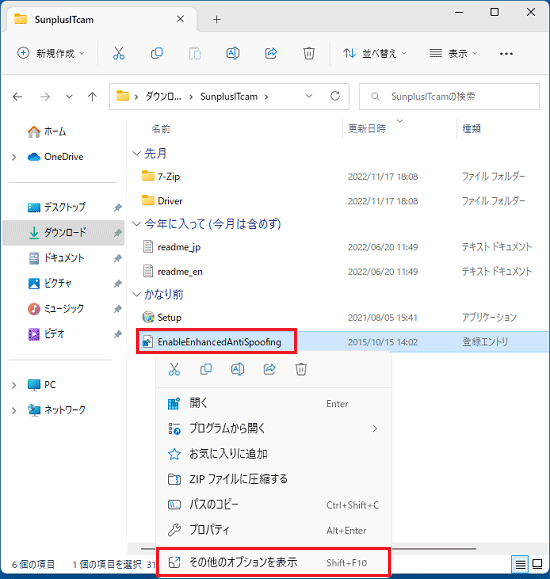This screenshot has width=550, height=579.
Task: Collapse the 先月 group
Action: click(x=137, y=153)
